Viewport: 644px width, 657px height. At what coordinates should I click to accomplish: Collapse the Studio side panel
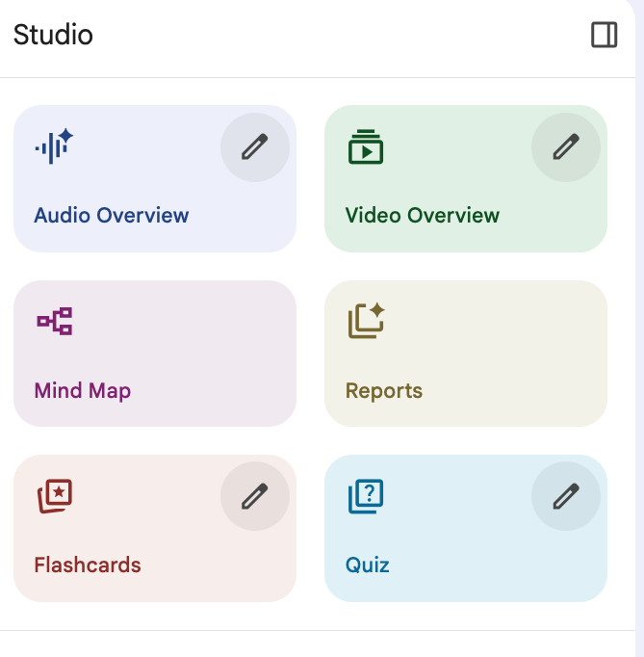(x=604, y=36)
